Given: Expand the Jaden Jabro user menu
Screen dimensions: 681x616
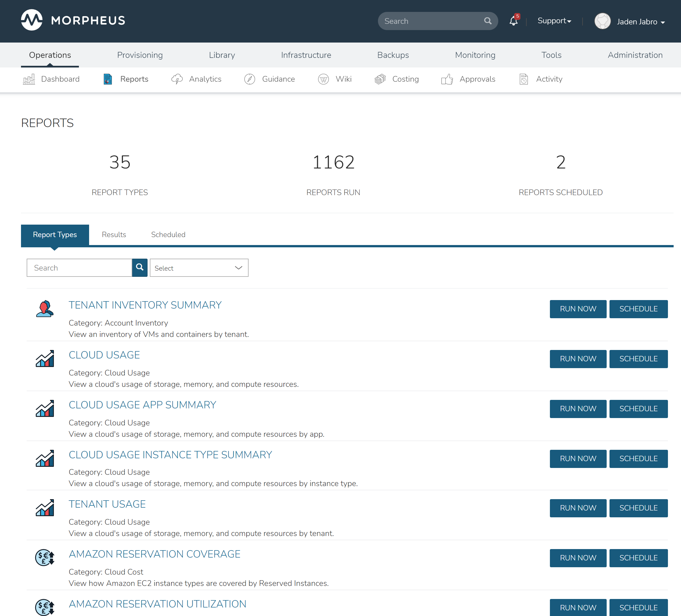Looking at the screenshot, I should pos(640,22).
